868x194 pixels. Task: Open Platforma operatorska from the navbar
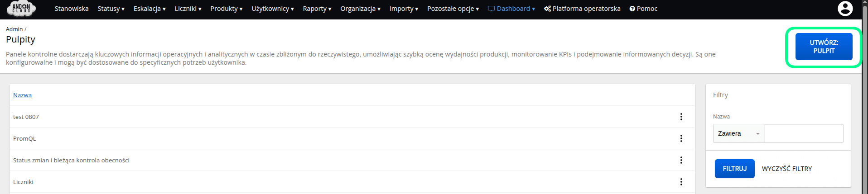pyautogui.click(x=582, y=9)
